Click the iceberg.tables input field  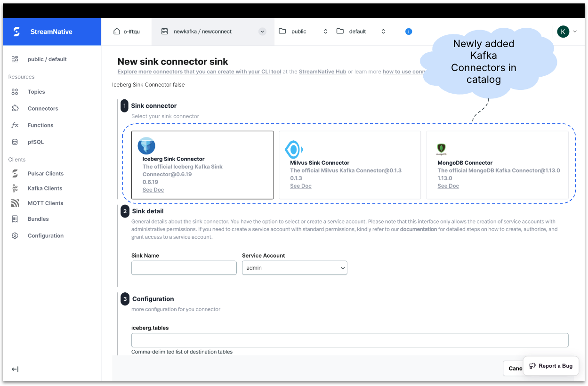[350, 340]
